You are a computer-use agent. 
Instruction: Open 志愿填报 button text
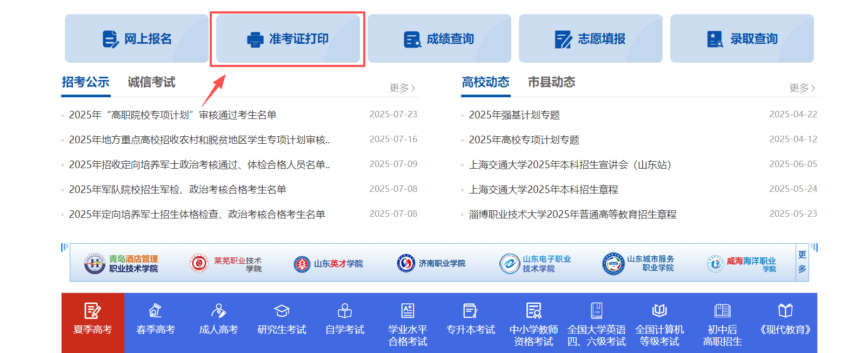[602, 39]
